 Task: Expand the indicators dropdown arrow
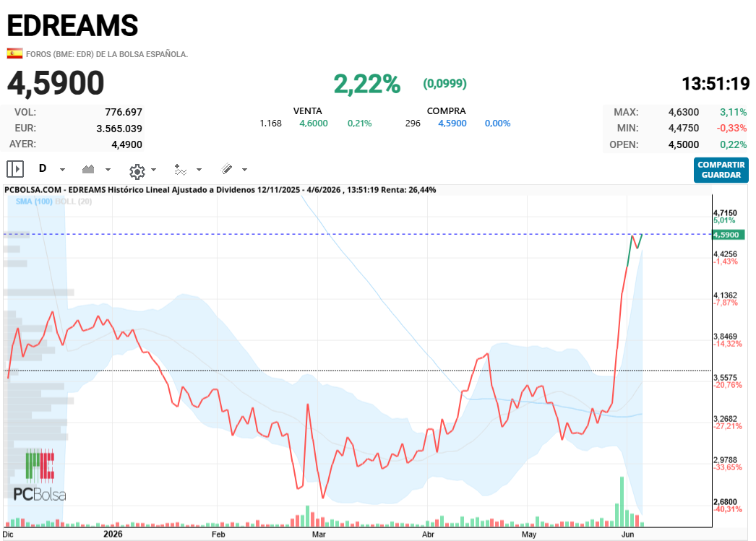coord(199,170)
